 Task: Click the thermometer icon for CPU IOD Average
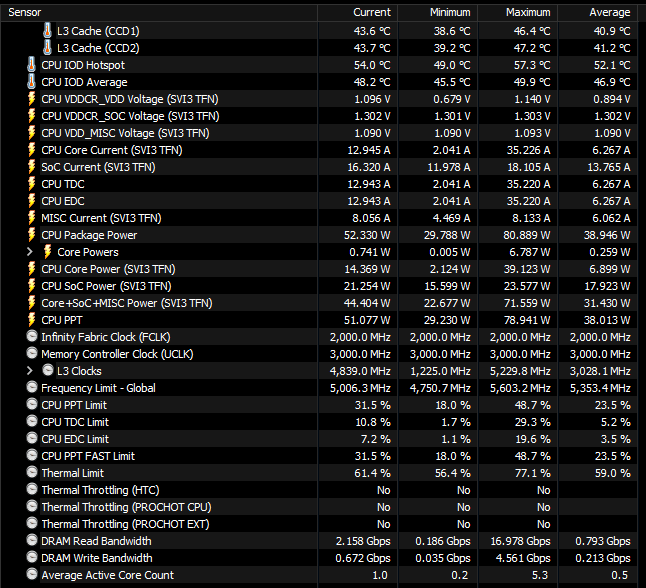(x=31, y=82)
